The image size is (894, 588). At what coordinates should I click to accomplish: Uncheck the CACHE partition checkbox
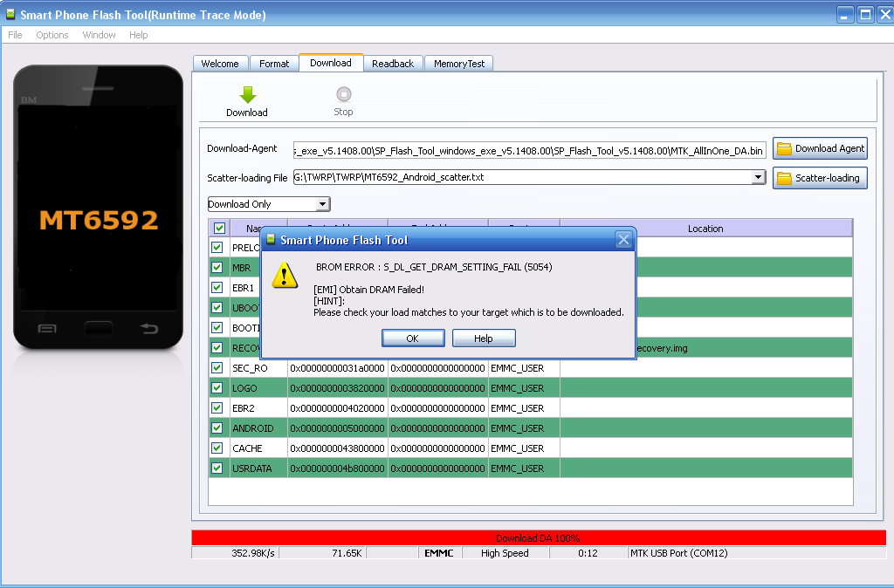(x=217, y=448)
